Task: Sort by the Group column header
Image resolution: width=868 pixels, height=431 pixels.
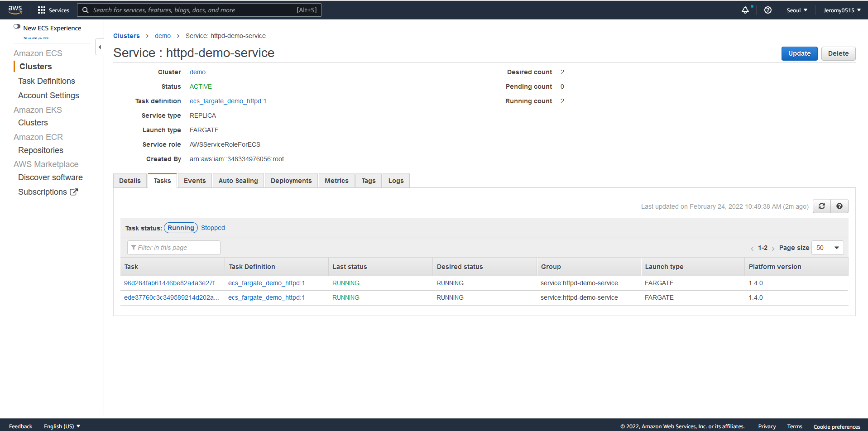Action: tap(589, 267)
